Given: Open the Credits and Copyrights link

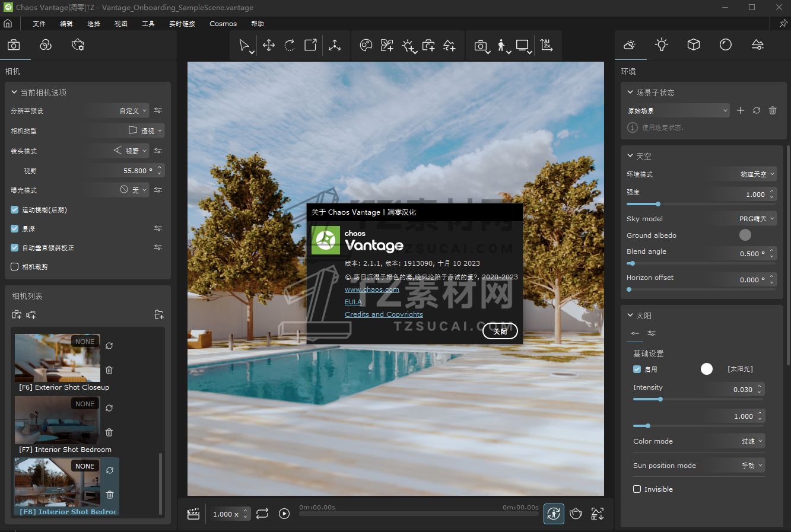Looking at the screenshot, I should pos(384,314).
